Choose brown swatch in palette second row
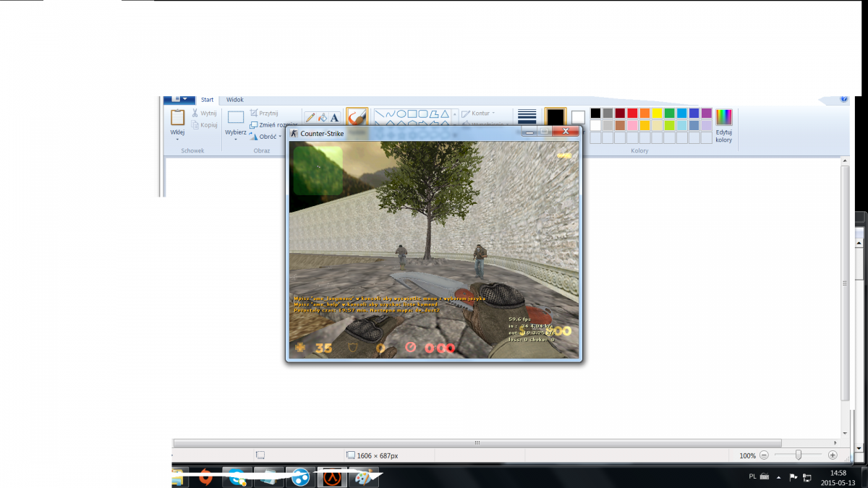This screenshot has width=868, height=488. (x=620, y=125)
